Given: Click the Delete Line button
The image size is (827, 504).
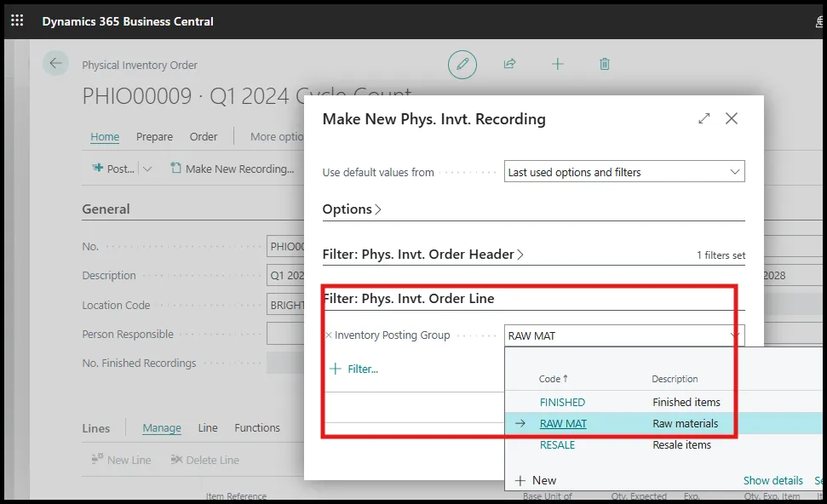Looking at the screenshot, I should [x=204, y=460].
